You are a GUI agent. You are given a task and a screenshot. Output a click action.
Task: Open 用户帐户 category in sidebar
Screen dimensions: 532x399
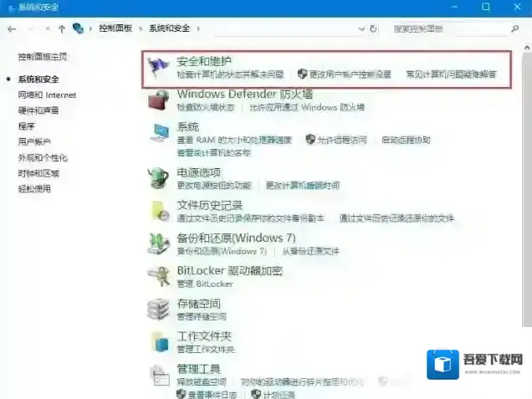[34, 142]
